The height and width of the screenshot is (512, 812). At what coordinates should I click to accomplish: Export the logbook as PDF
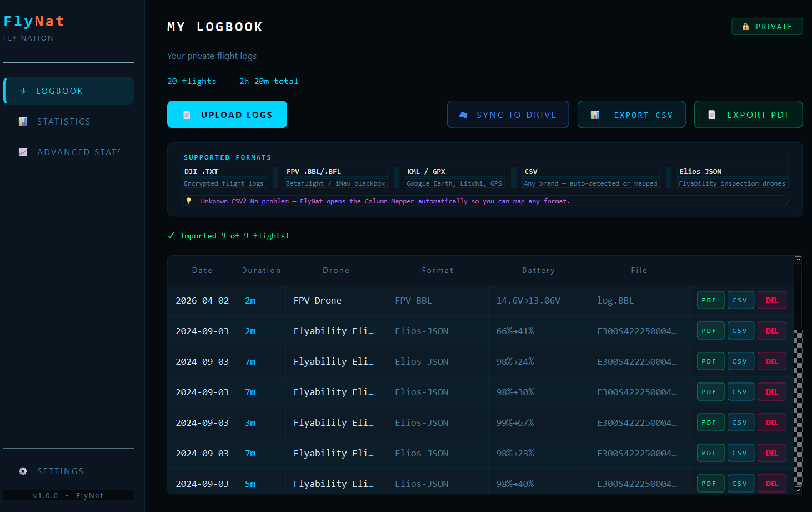749,115
